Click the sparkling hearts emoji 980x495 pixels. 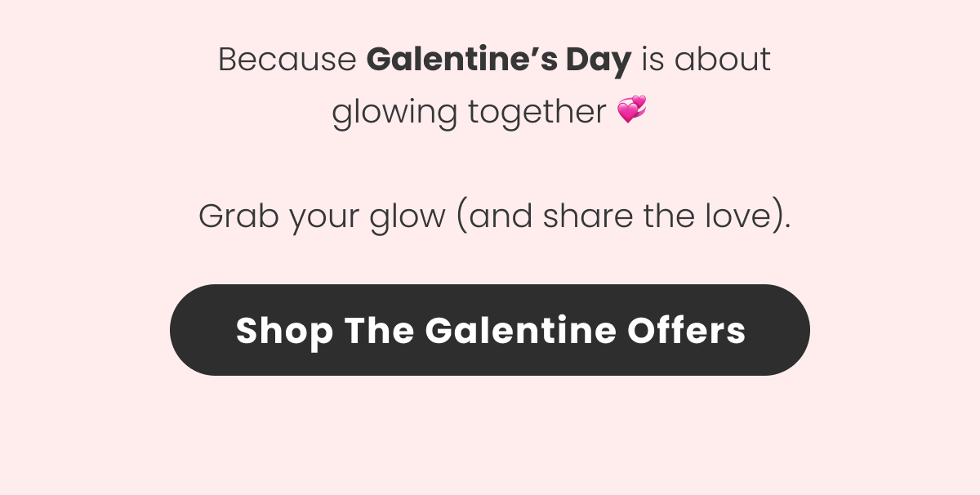pyautogui.click(x=633, y=109)
